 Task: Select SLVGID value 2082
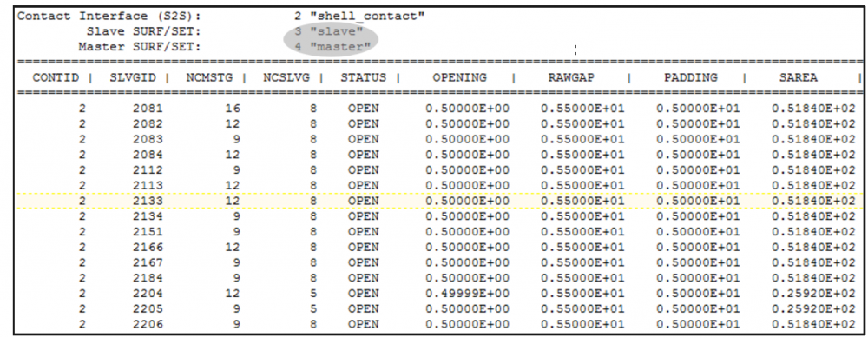point(148,123)
